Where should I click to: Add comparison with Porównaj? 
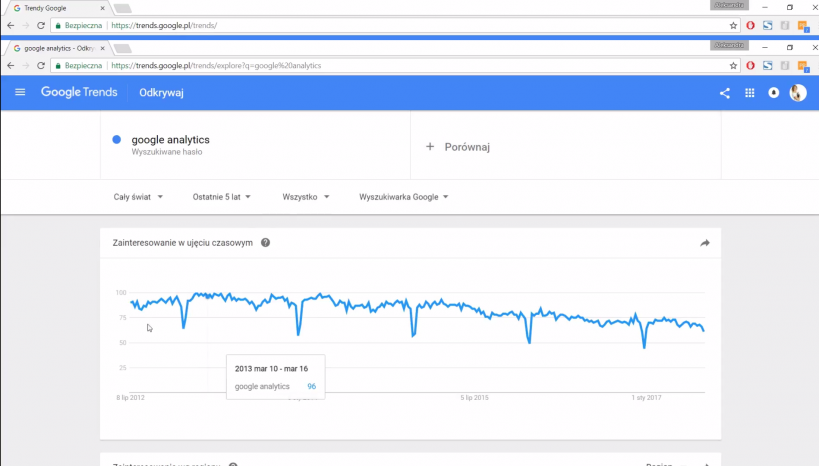coord(467,147)
